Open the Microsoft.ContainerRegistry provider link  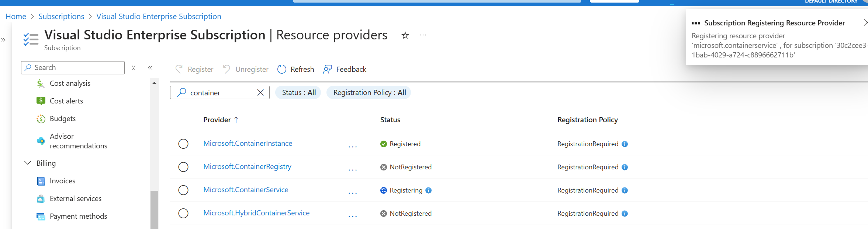click(247, 166)
